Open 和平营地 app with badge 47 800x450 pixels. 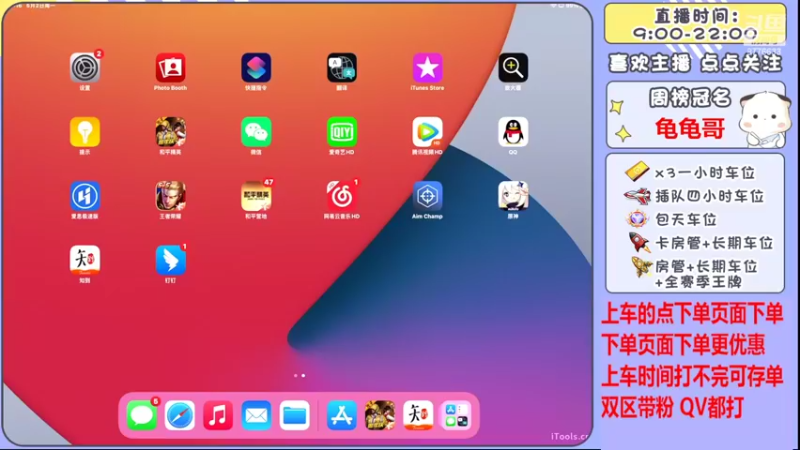click(256, 196)
